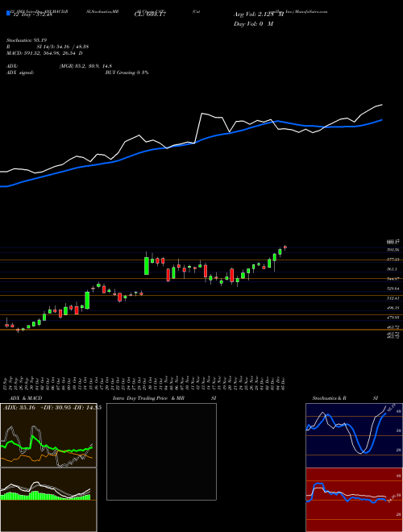The height and width of the screenshot is (532, 403).
Task: Click the 'BUY Growing @ 3%' signal text
Action: (x=127, y=73)
